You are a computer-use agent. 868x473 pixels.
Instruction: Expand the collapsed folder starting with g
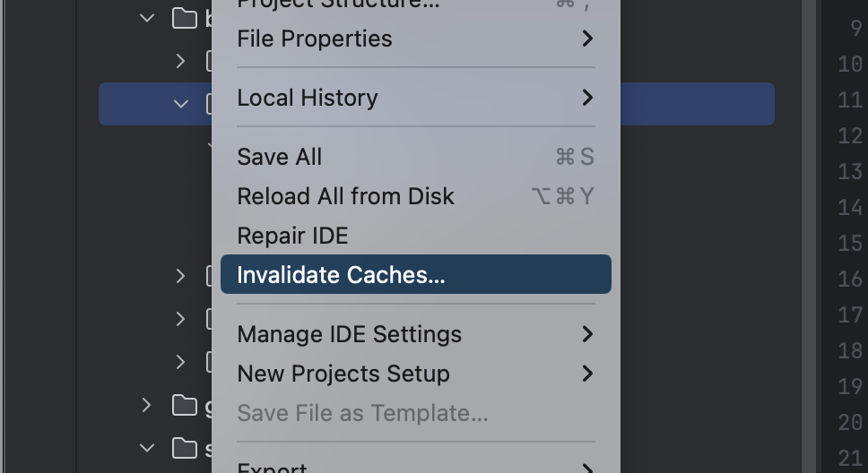click(x=146, y=406)
